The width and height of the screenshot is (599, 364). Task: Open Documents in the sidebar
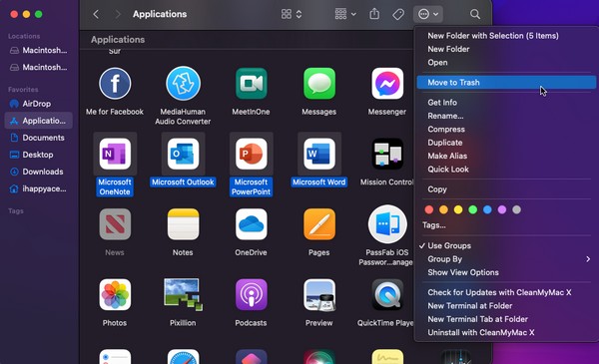coord(38,138)
